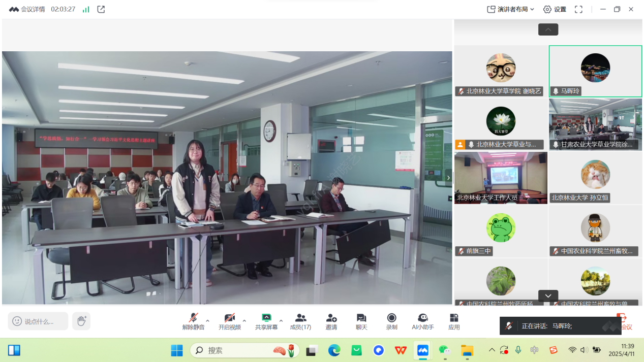Screen dimensions: 644x362
Task: Unmute microphone via 解除静音
Action: (194, 322)
